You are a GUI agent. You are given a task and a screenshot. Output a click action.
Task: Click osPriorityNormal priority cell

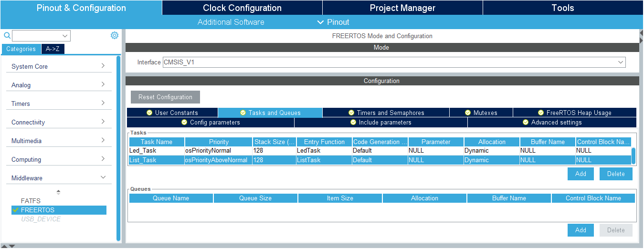[x=219, y=151]
